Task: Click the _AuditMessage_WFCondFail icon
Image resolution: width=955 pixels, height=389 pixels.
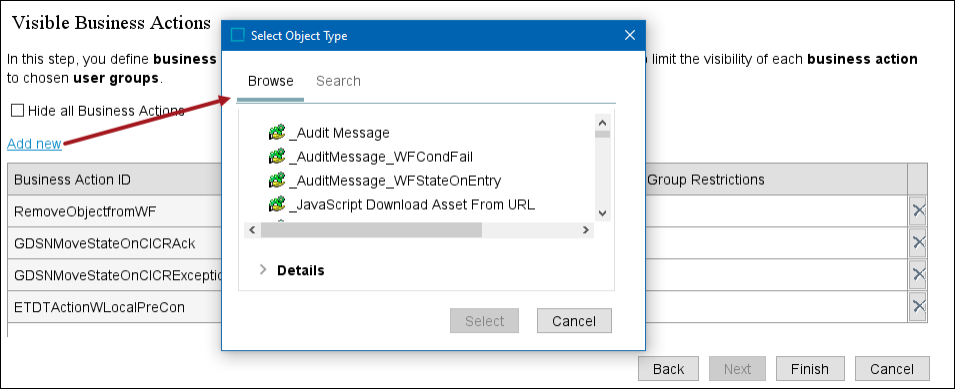Action: [x=277, y=156]
